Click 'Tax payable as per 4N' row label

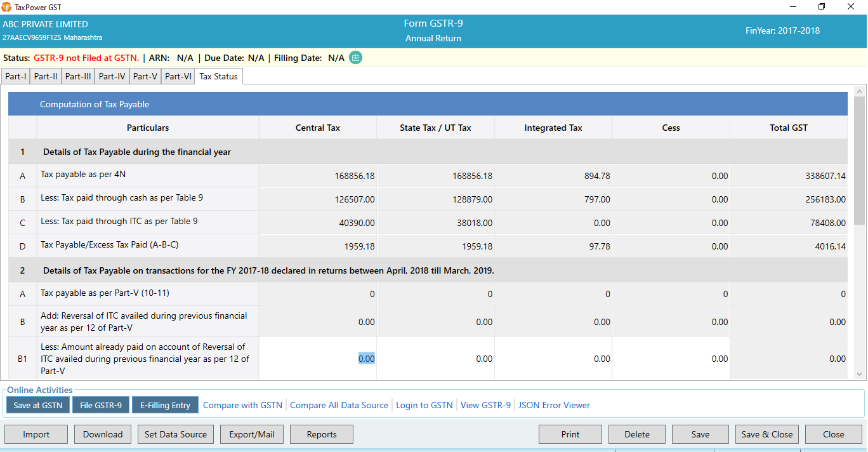coord(82,174)
